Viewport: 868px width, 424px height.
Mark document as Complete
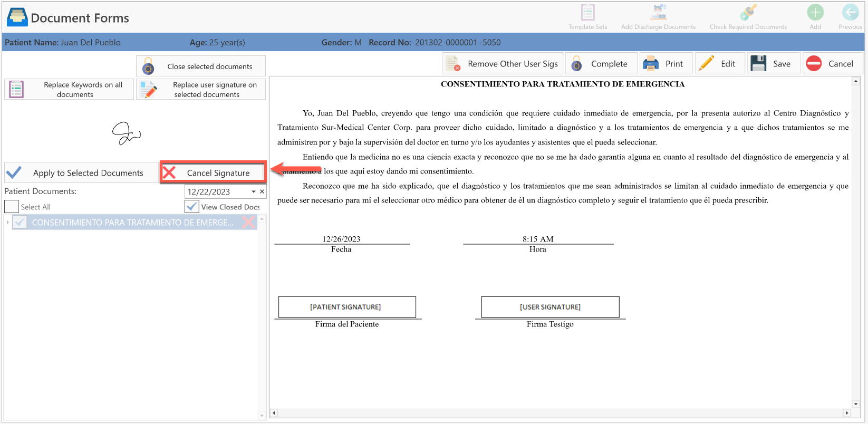[x=601, y=64]
